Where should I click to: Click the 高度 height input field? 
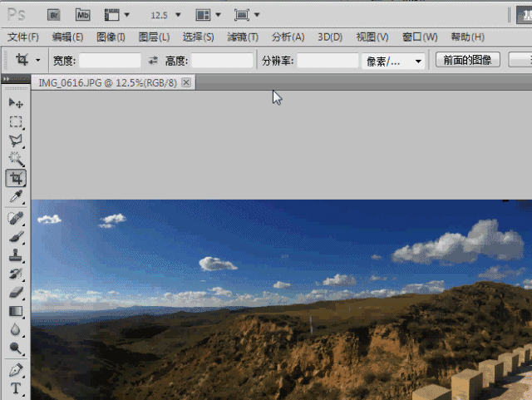tap(222, 61)
